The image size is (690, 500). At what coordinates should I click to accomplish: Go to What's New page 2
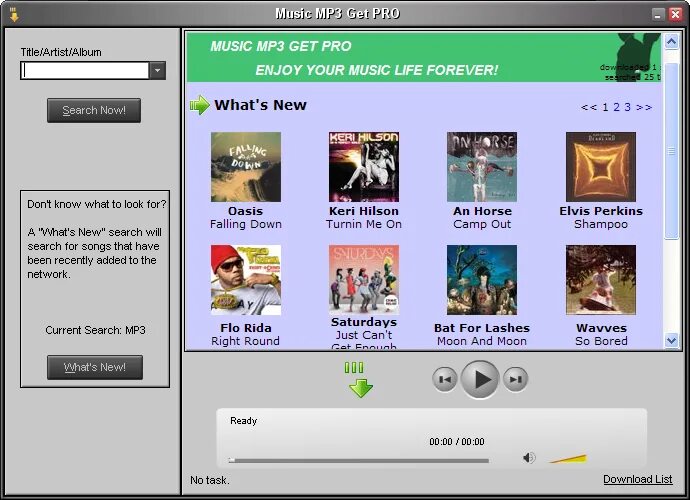[617, 107]
